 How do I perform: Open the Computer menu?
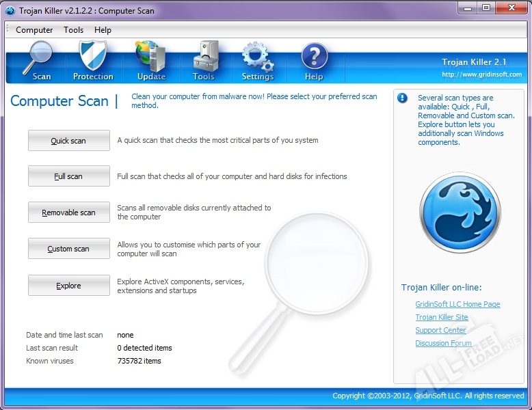click(34, 30)
